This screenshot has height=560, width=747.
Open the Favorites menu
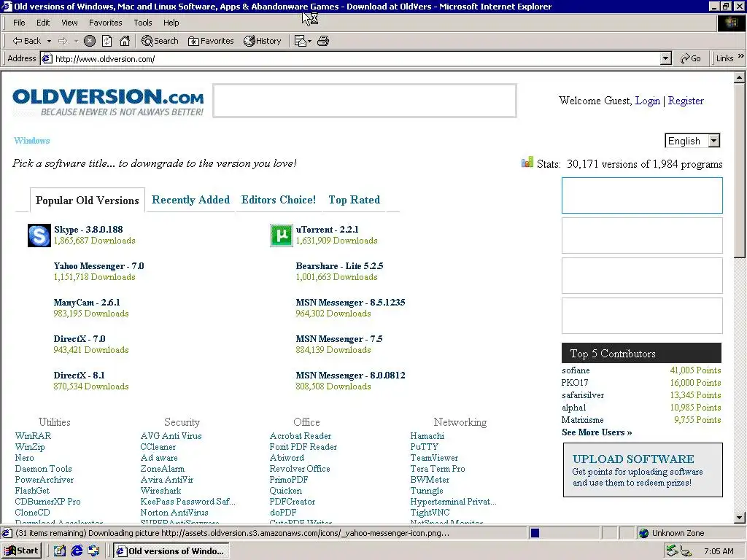[x=105, y=23]
